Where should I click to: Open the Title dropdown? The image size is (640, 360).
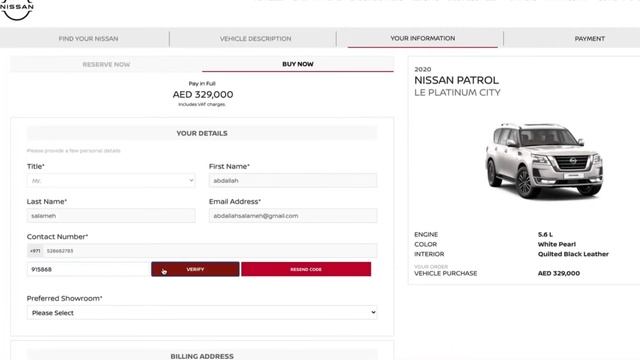[111, 180]
